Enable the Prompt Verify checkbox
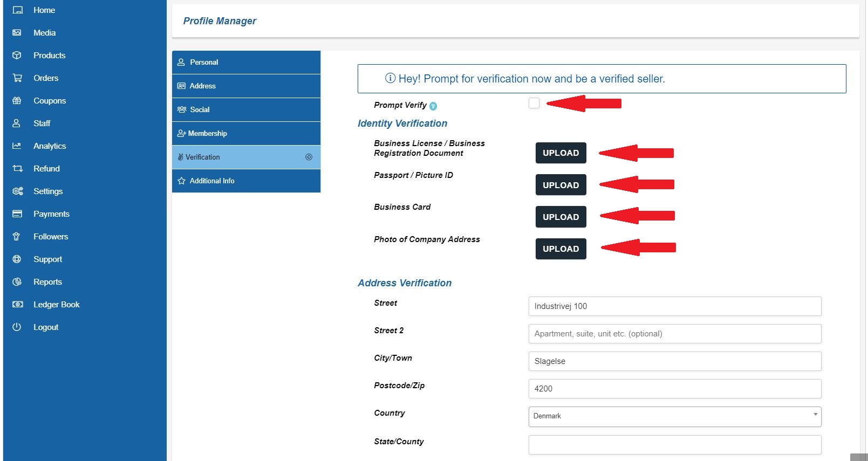868x461 pixels. [x=534, y=103]
